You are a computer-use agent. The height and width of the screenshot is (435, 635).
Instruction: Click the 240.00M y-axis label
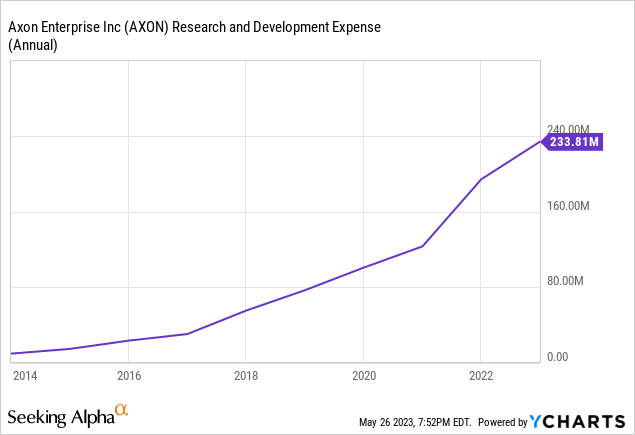(x=568, y=129)
